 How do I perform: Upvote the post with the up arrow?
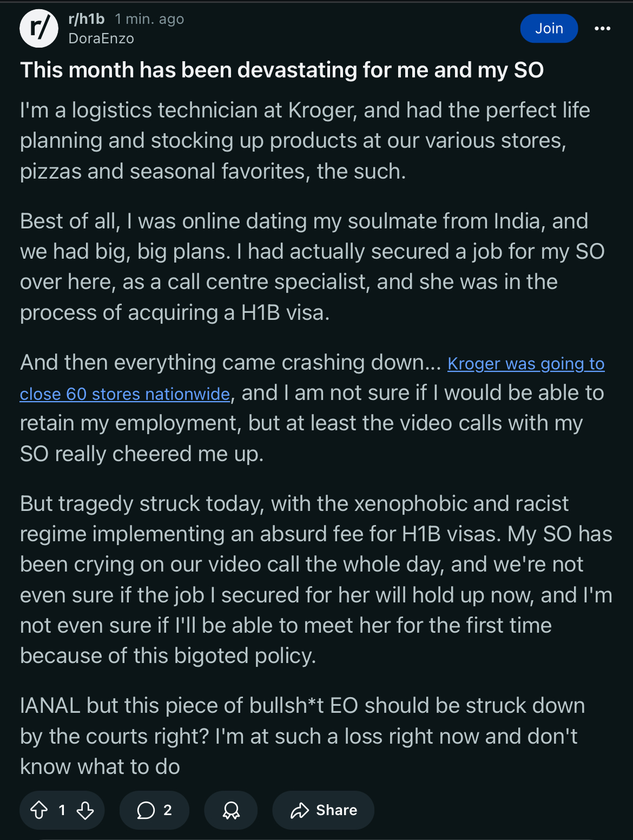point(39,810)
